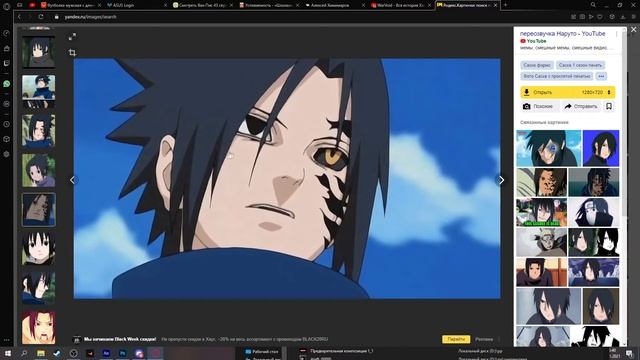Save image to collections bookmark icon
The height and width of the screenshot is (360, 640).
pyautogui.click(x=609, y=106)
